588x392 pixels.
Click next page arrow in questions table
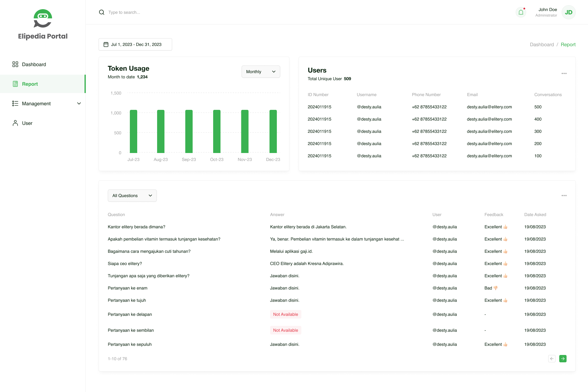563,358
